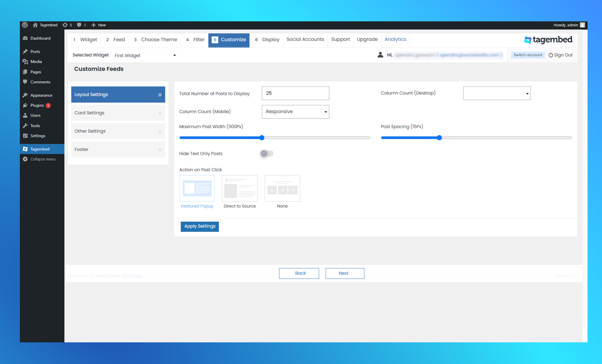Click the Total Number of Posts input field
602x364 pixels.
pyautogui.click(x=295, y=93)
